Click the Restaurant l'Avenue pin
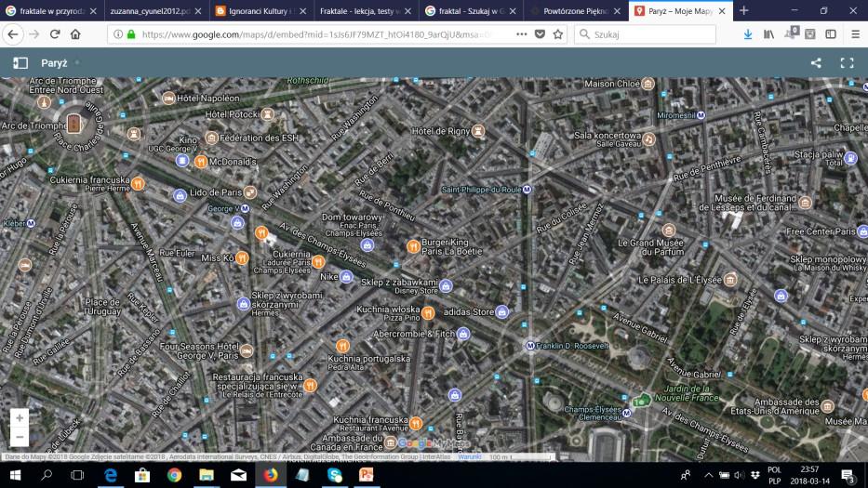This screenshot has width=868, height=488. point(416,424)
